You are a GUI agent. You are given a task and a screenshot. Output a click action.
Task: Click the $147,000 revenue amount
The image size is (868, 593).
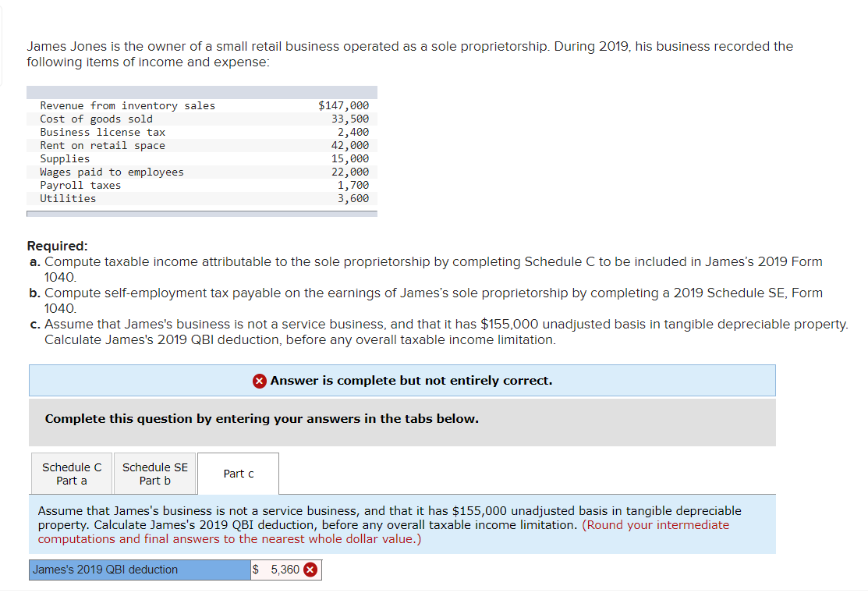(x=343, y=106)
